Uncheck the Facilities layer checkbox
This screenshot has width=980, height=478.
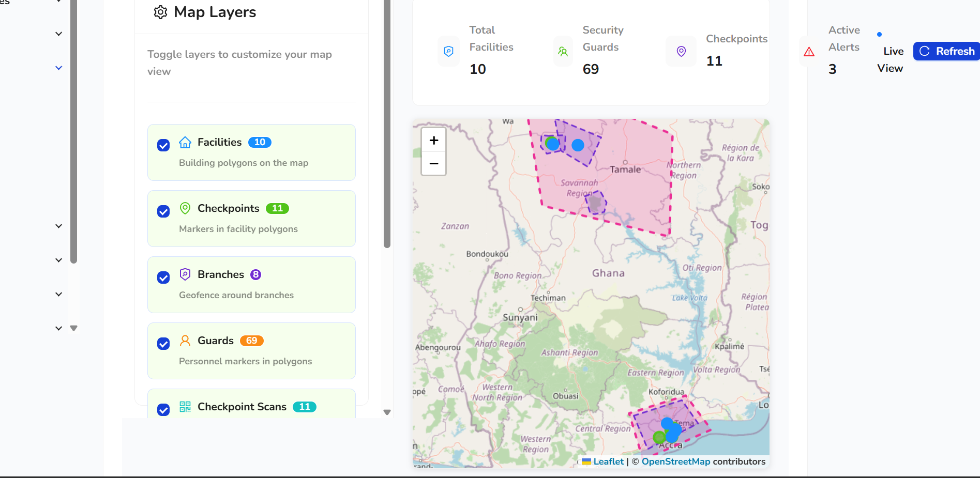click(x=163, y=145)
